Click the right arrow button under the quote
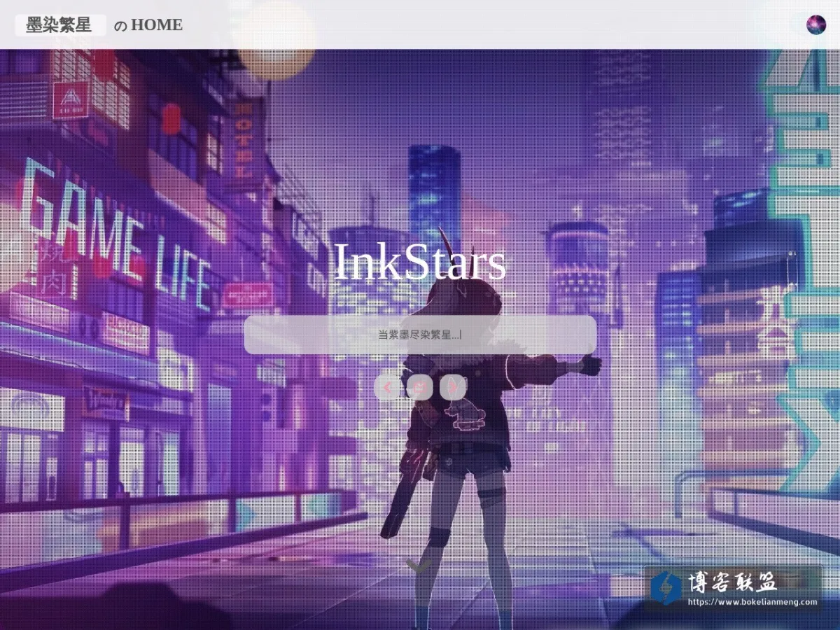This screenshot has height=630, width=840. tap(453, 387)
